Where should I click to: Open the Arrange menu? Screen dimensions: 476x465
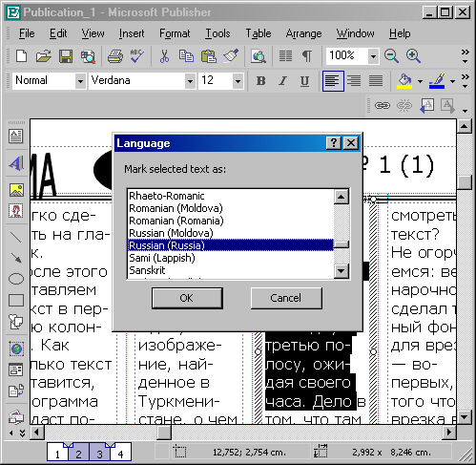tap(303, 33)
